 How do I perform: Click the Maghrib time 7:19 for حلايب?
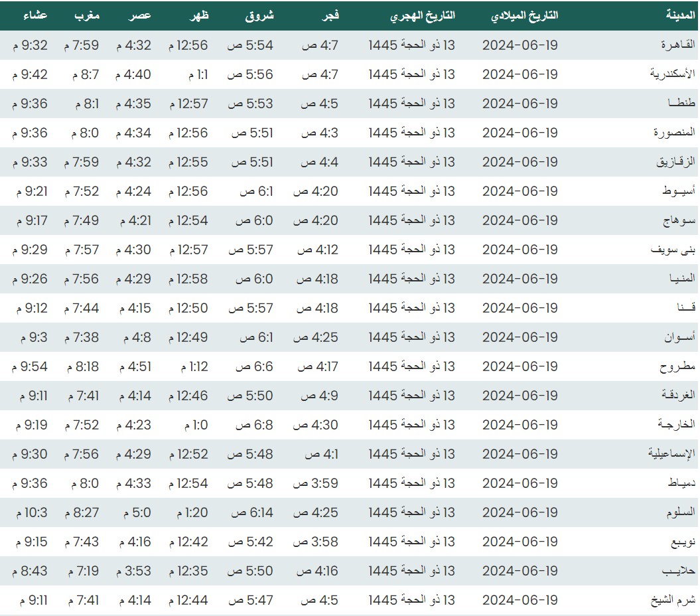click(82, 571)
